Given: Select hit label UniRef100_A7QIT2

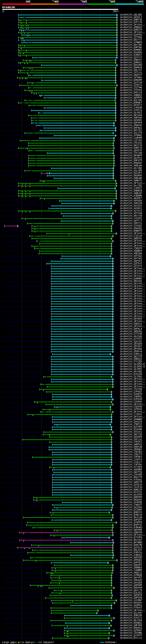Looking at the screenshot, I should (x=131, y=618).
